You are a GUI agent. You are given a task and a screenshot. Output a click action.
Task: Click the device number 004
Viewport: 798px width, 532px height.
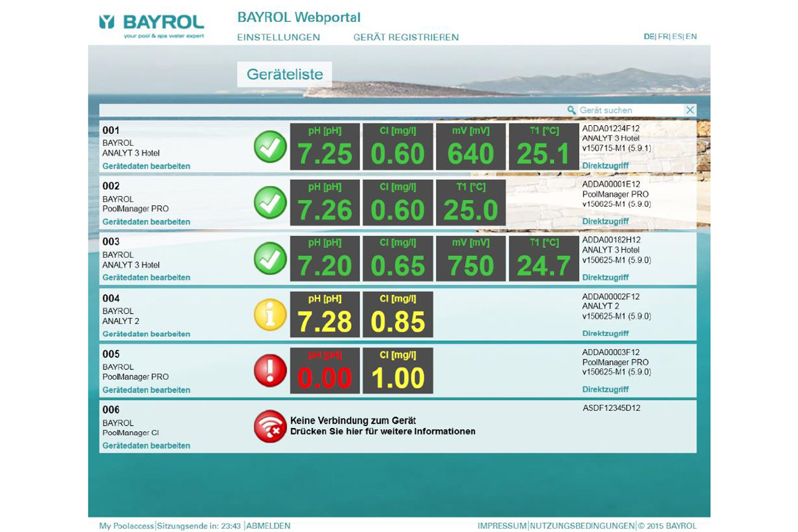[111, 298]
